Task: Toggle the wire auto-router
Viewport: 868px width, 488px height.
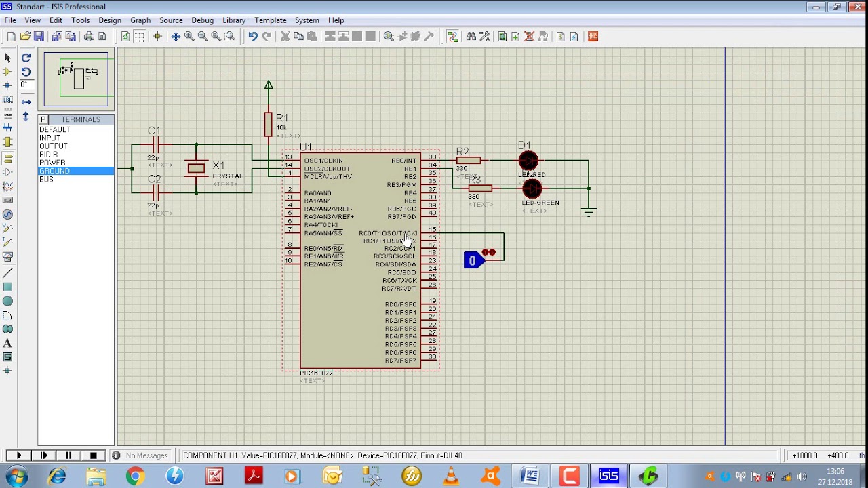Action: tap(453, 37)
